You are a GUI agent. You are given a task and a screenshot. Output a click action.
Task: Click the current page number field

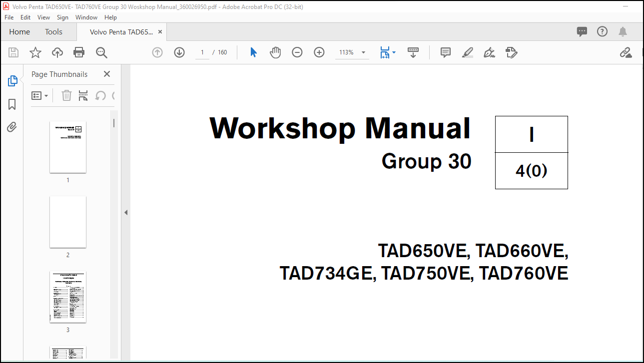click(202, 52)
